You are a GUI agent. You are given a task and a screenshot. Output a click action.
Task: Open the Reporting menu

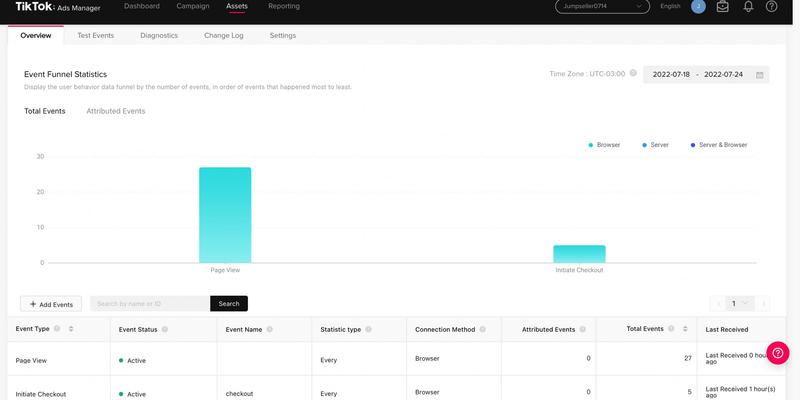pyautogui.click(x=284, y=6)
